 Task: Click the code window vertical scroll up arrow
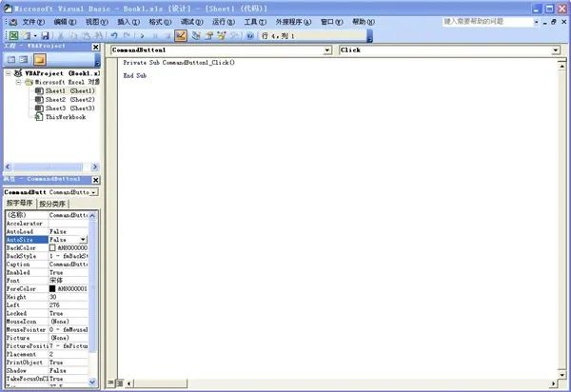pyautogui.click(x=561, y=66)
